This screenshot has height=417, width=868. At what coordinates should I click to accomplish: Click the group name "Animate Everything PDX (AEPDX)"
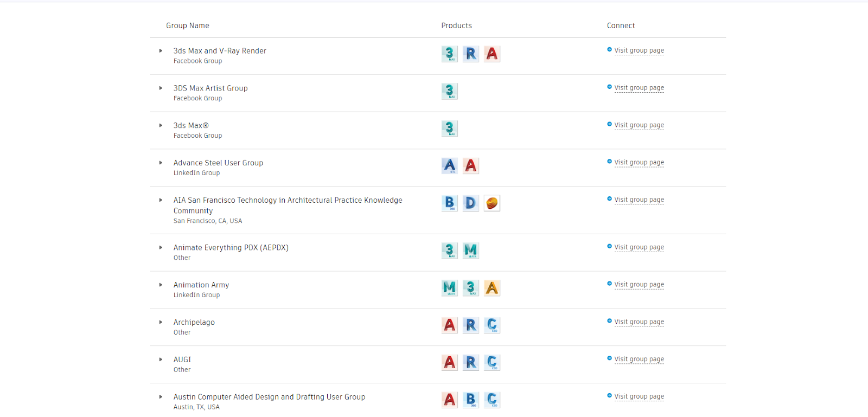coord(231,248)
